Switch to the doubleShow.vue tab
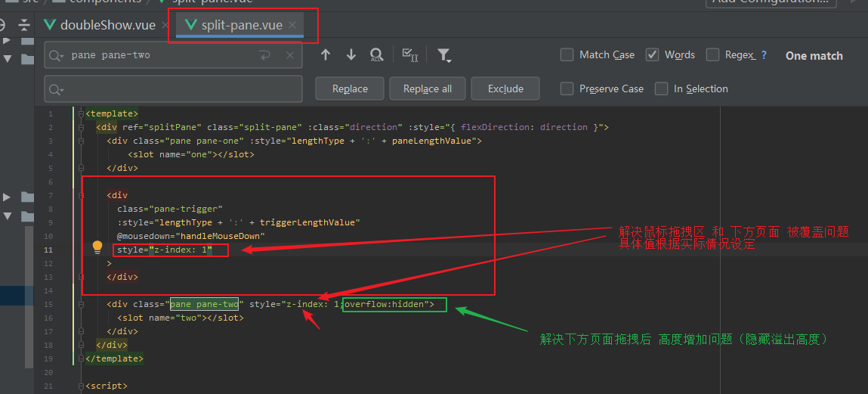The image size is (868, 394). 107,25
